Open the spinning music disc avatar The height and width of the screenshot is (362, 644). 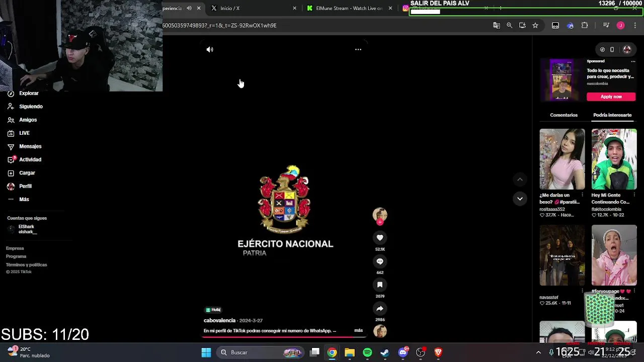380,331
